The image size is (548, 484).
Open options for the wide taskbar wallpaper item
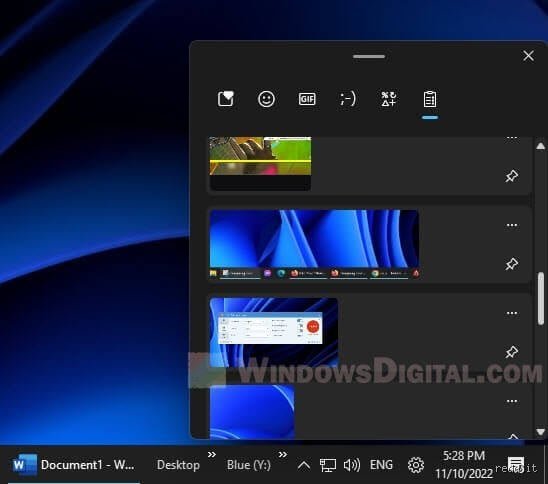coord(512,225)
